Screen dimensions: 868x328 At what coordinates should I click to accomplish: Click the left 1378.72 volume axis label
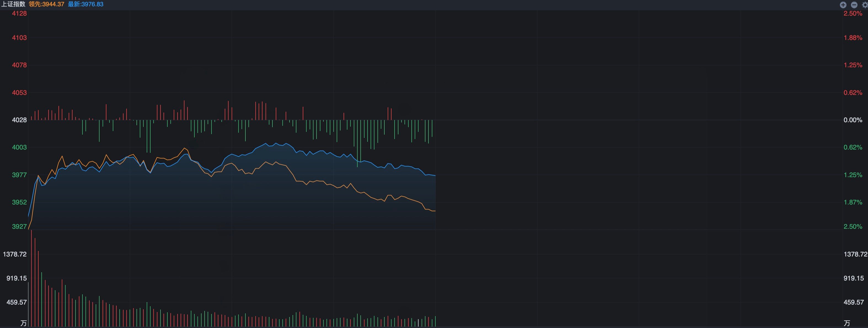point(15,254)
